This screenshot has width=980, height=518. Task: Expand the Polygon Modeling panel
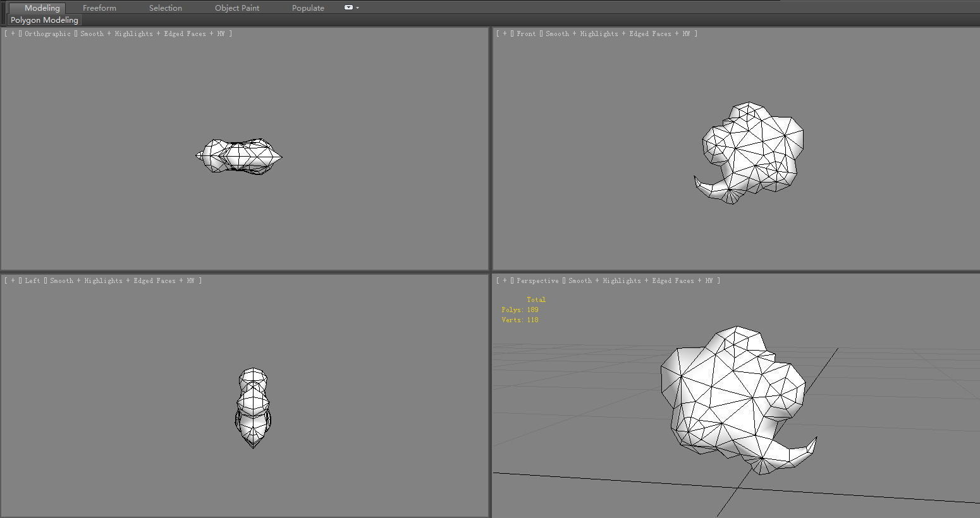click(44, 20)
